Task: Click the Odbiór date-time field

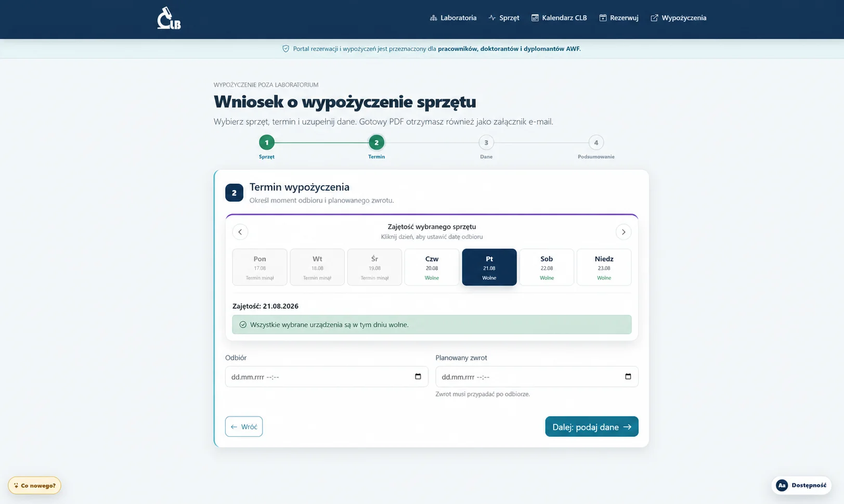Action: click(327, 377)
